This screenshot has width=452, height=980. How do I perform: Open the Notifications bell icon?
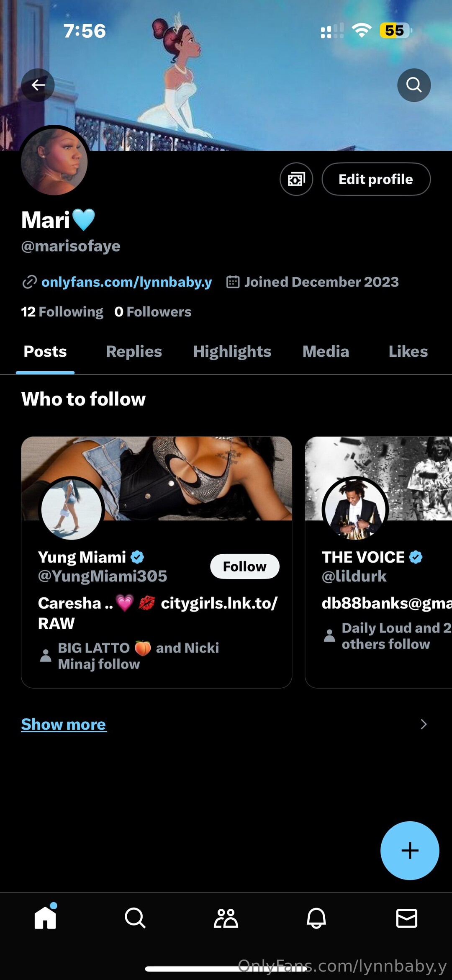[x=316, y=918]
